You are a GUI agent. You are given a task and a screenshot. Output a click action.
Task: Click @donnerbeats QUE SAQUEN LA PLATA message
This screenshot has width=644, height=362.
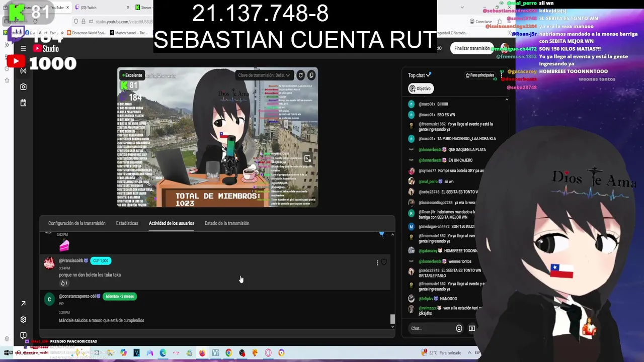point(446,149)
